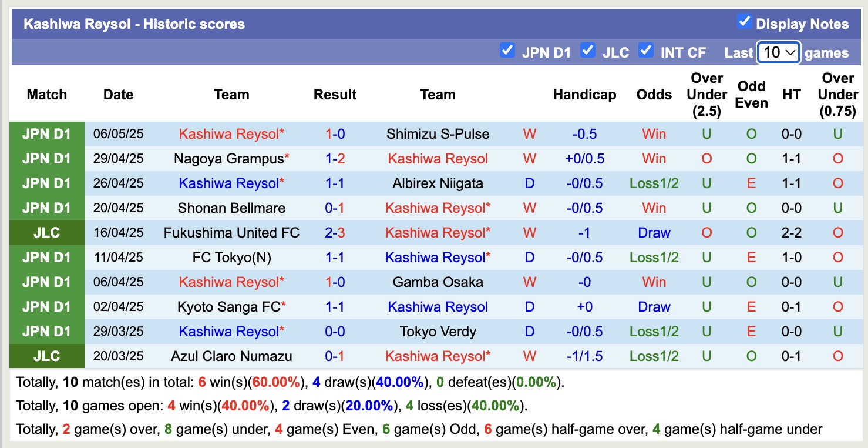868x448 pixels.
Task: Open the Gamba Osaka team link
Action: point(438,282)
